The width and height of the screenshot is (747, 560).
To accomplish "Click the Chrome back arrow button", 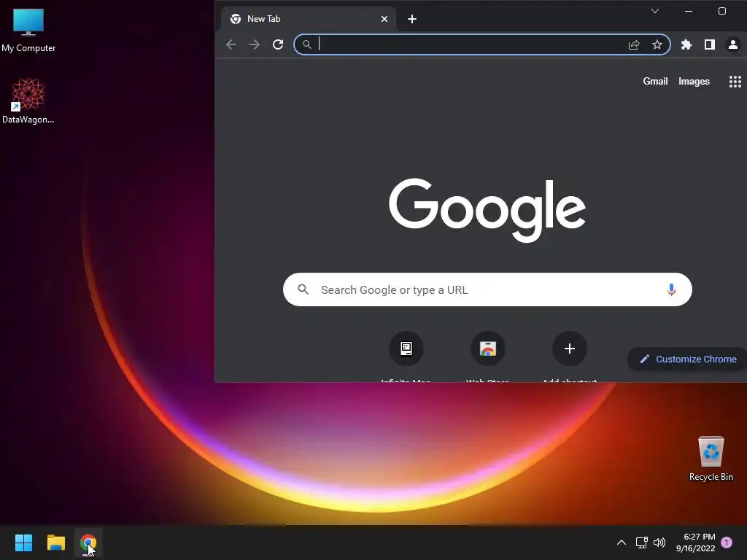I will [x=231, y=44].
